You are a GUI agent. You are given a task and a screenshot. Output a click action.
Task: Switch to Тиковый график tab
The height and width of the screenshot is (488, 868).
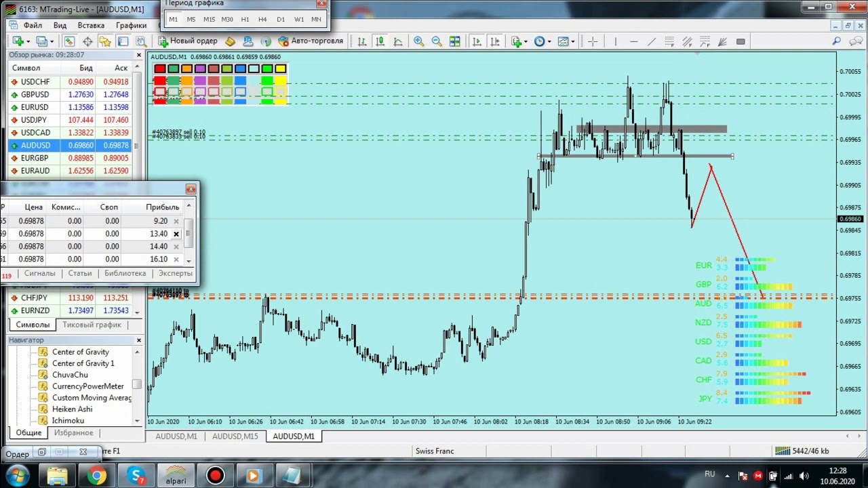(92, 325)
